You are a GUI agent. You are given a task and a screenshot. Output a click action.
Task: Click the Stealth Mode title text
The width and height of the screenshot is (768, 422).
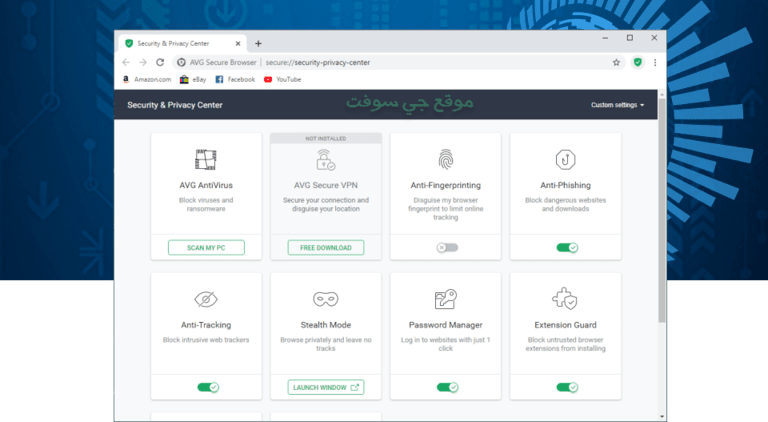pyautogui.click(x=326, y=325)
